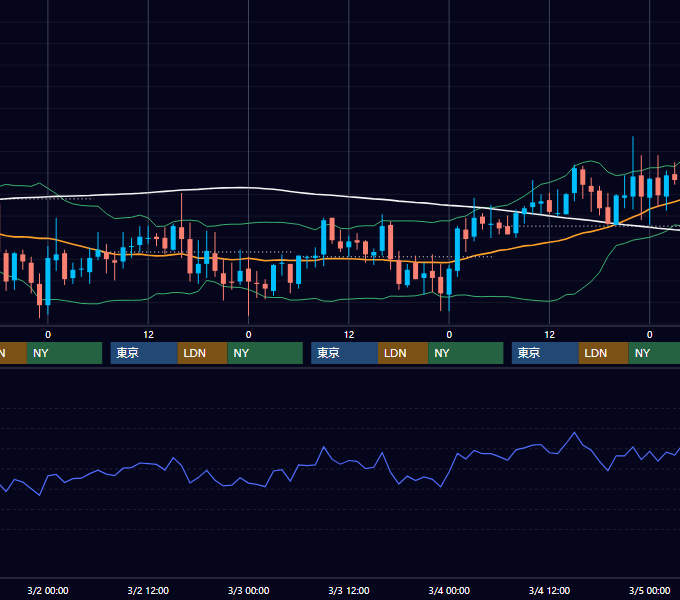Select the 東京 session block before 3/3 12:00

[x=344, y=353]
